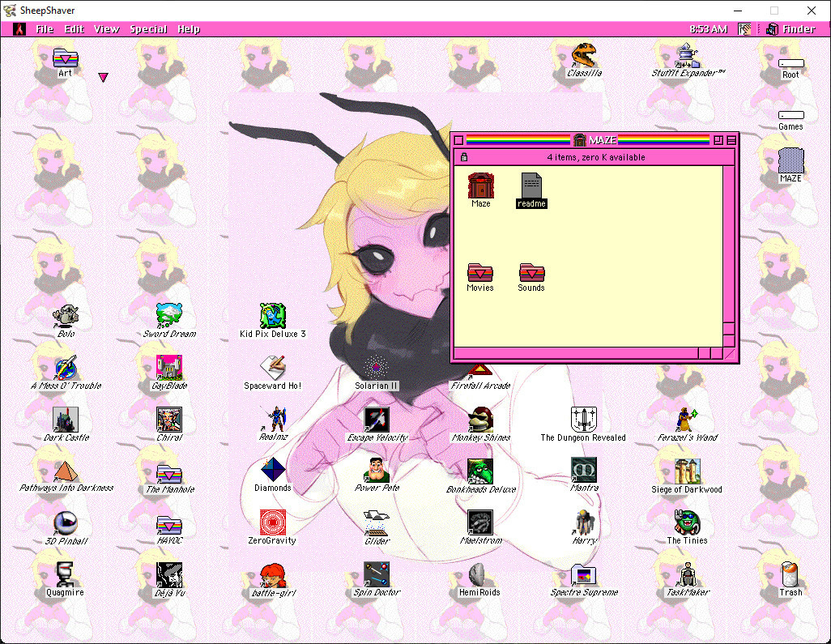Select the Déjà Vu icon
The image size is (831, 644).
pyautogui.click(x=169, y=574)
